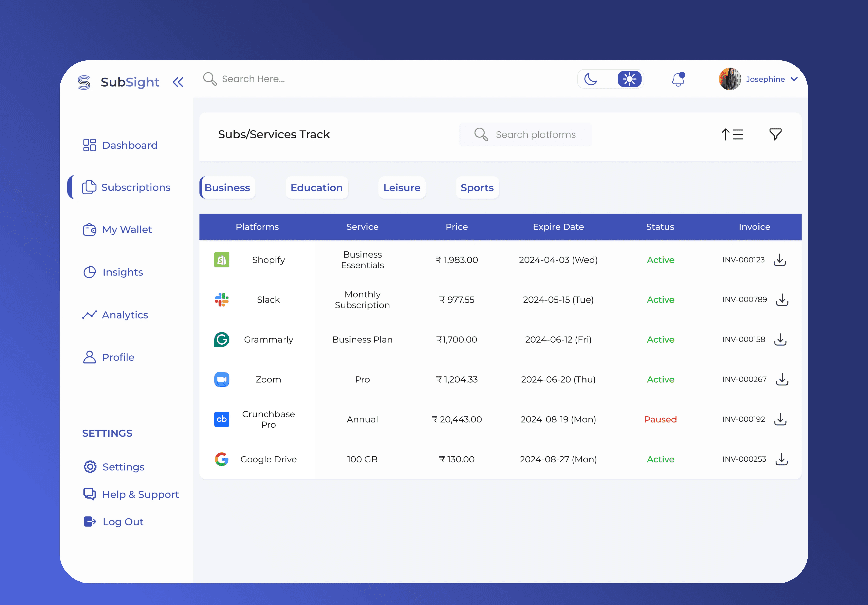Screen dimensions: 868x605
Task: Download the Shopify invoice INV-000123
Action: [x=780, y=260]
